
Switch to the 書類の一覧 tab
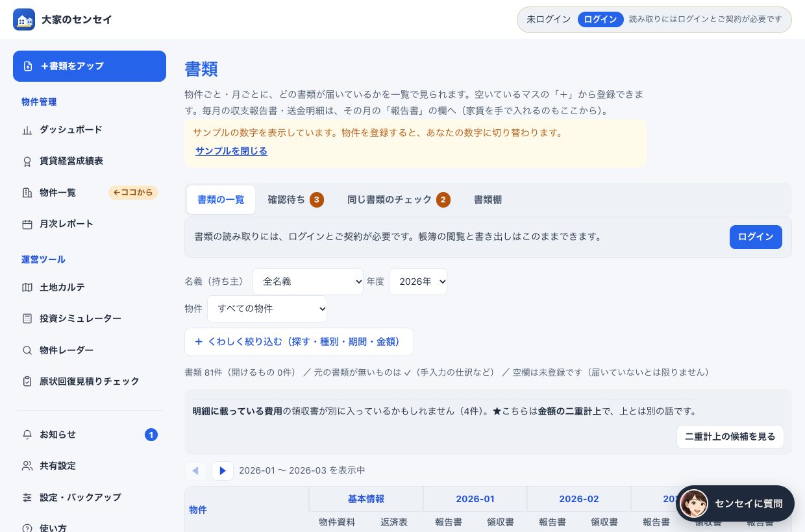(221, 200)
